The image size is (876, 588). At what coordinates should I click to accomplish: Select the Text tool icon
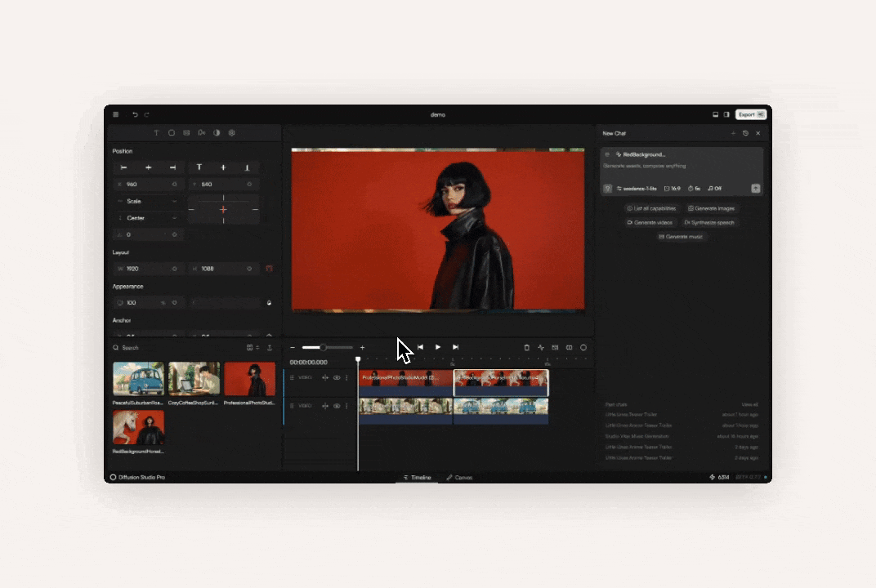(156, 133)
